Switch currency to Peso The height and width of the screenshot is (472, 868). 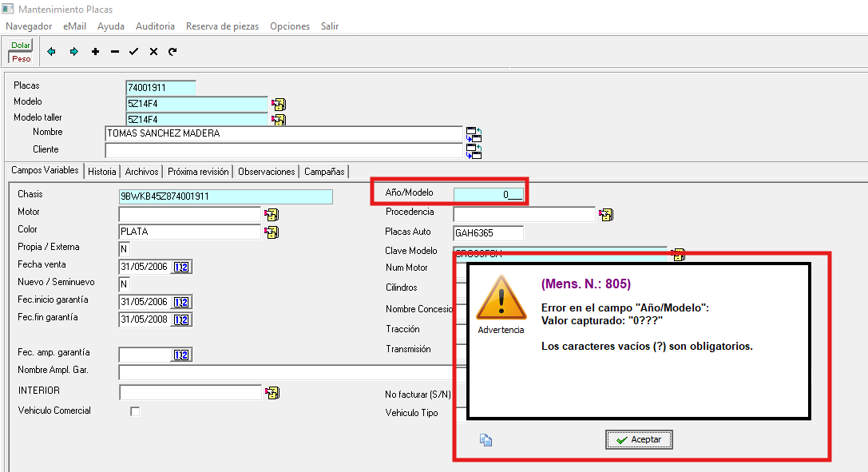coord(21,58)
